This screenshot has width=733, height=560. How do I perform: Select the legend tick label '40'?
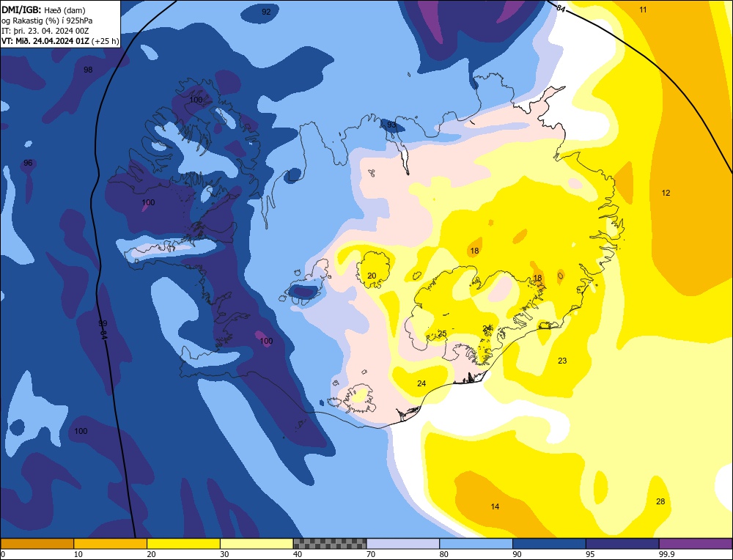[x=298, y=554]
